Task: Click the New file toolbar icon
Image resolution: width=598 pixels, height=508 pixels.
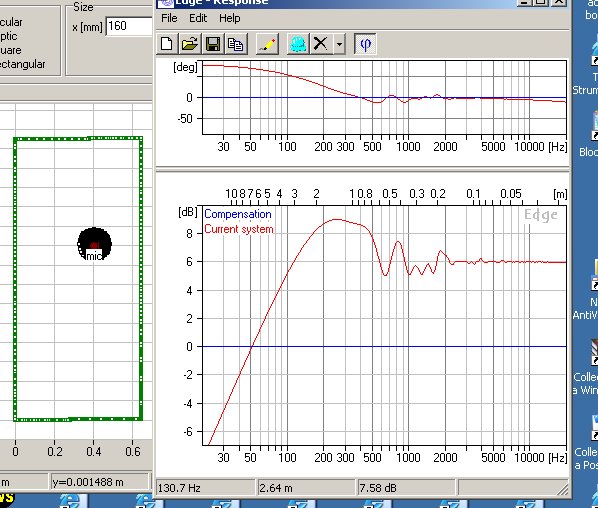Action: (x=167, y=44)
